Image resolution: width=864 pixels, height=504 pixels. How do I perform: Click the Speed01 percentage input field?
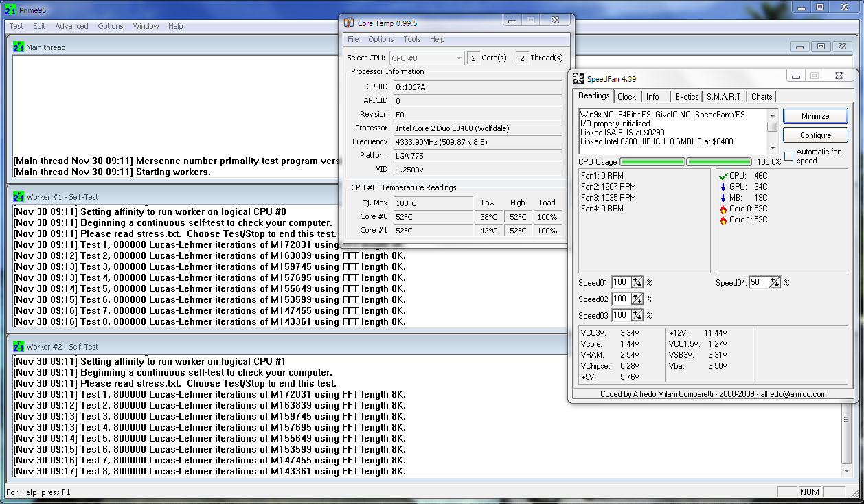pos(621,282)
